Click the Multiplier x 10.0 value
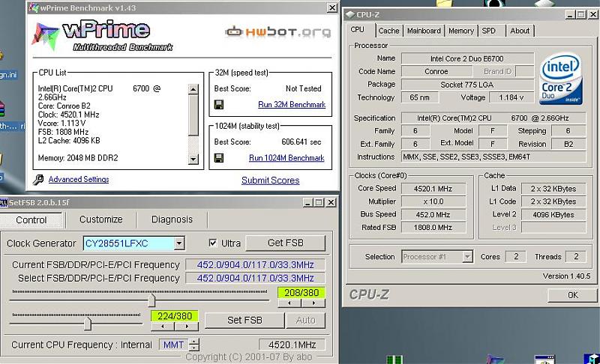The width and height of the screenshot is (600, 364). (433, 201)
